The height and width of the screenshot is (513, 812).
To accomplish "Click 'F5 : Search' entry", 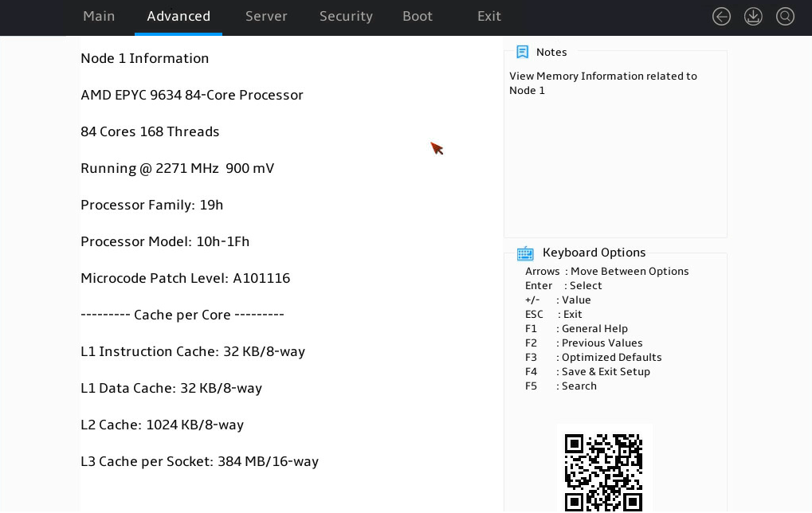I will pyautogui.click(x=561, y=386).
